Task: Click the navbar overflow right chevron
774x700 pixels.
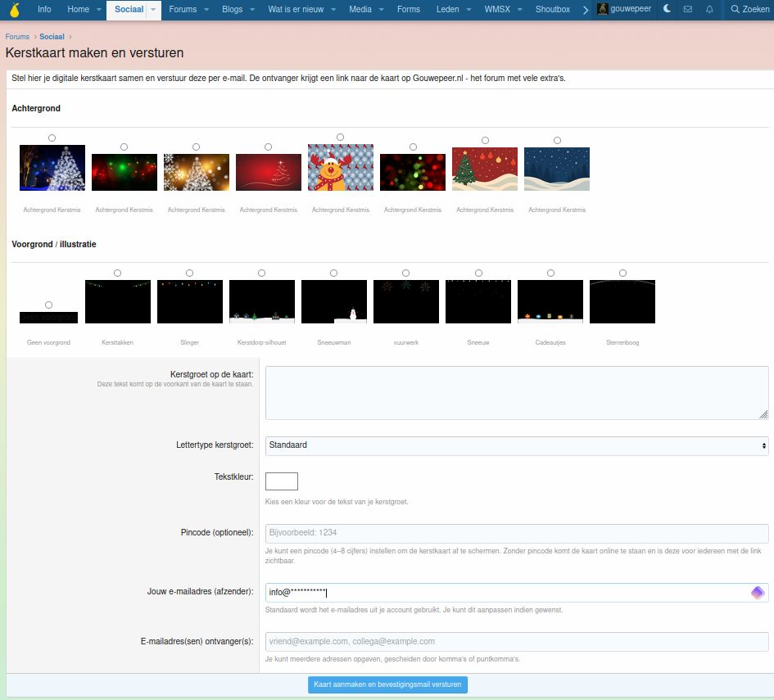Action: (x=585, y=9)
